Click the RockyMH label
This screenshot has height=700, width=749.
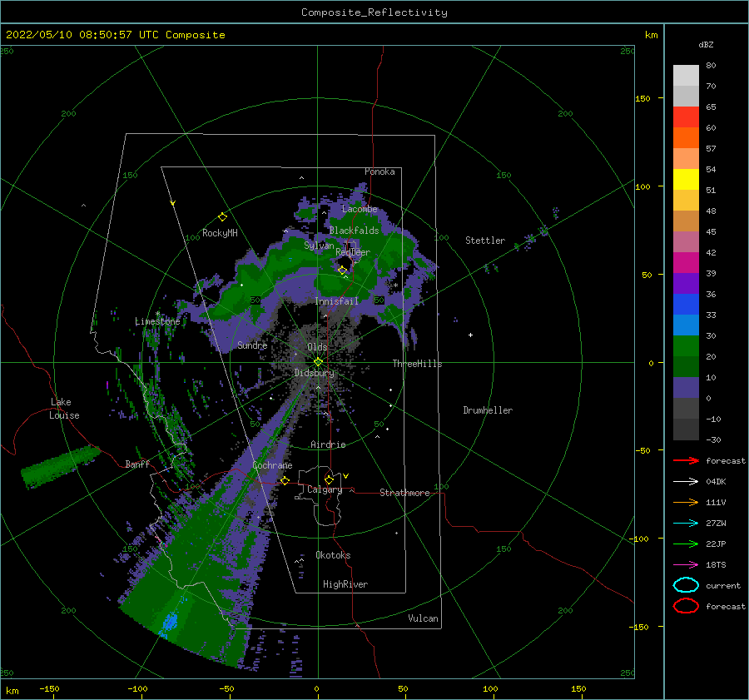coord(220,233)
